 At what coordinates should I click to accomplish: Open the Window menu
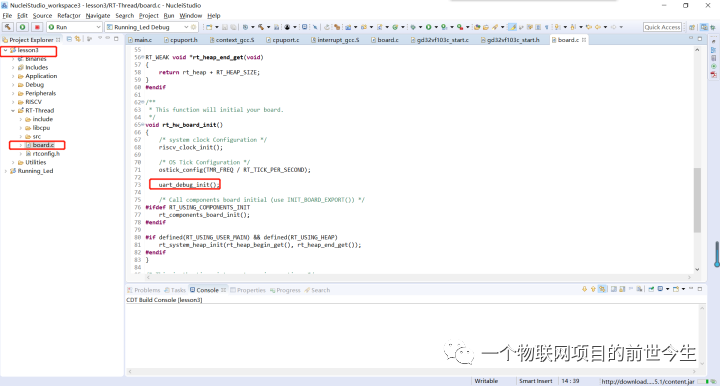tap(191, 16)
